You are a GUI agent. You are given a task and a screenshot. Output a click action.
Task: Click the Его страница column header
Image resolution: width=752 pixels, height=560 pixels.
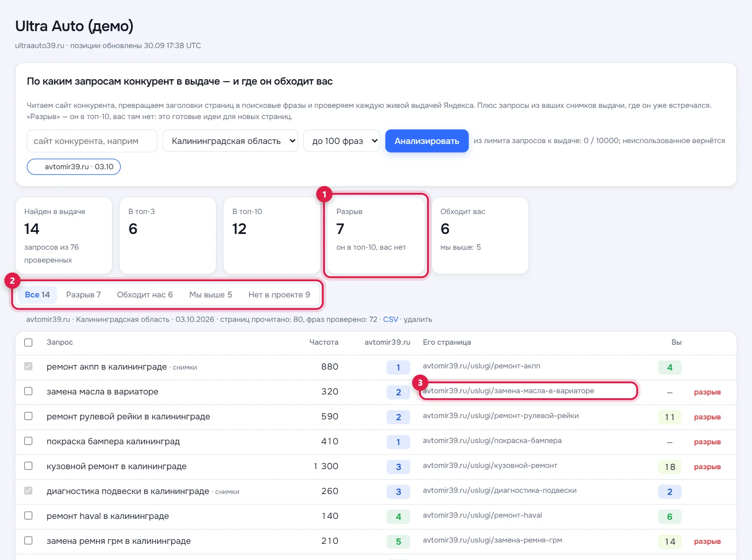pos(447,342)
